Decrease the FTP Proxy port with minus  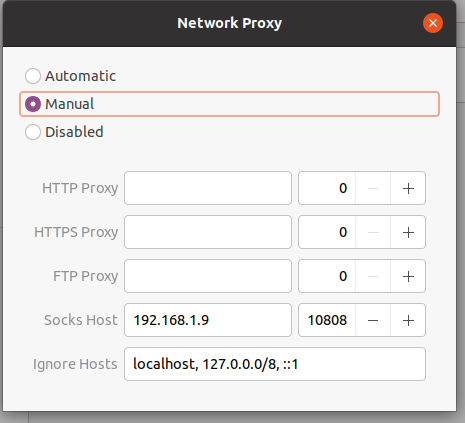373,276
